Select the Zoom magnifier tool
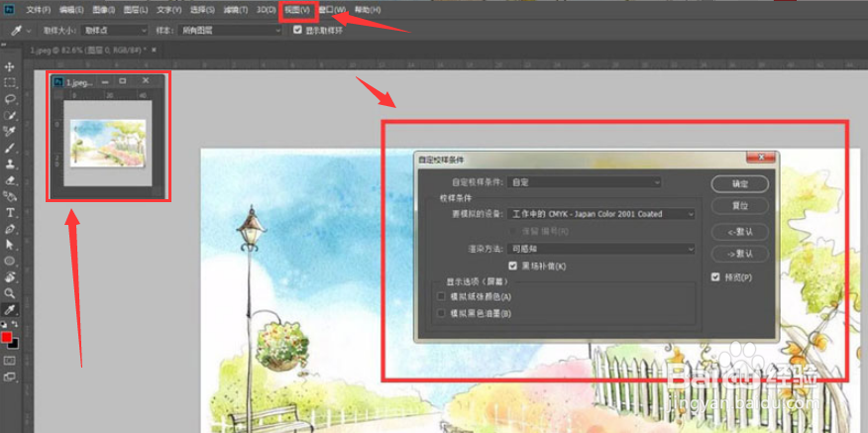 coord(9,293)
